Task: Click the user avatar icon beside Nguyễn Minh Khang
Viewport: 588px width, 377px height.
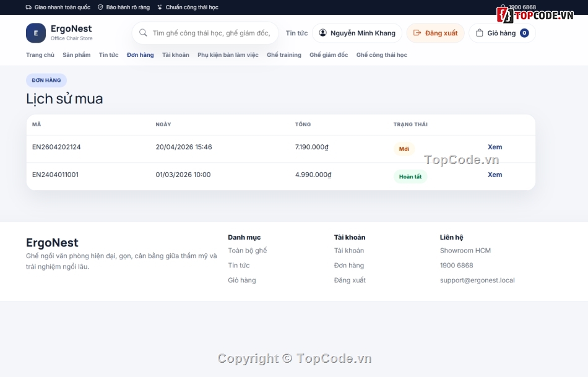Action: coord(322,33)
